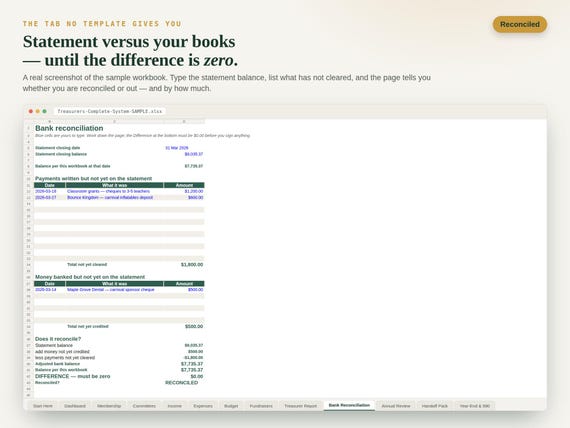Click the Total not yet cleared label
Image resolution: width=570 pixels, height=428 pixels.
point(87,265)
